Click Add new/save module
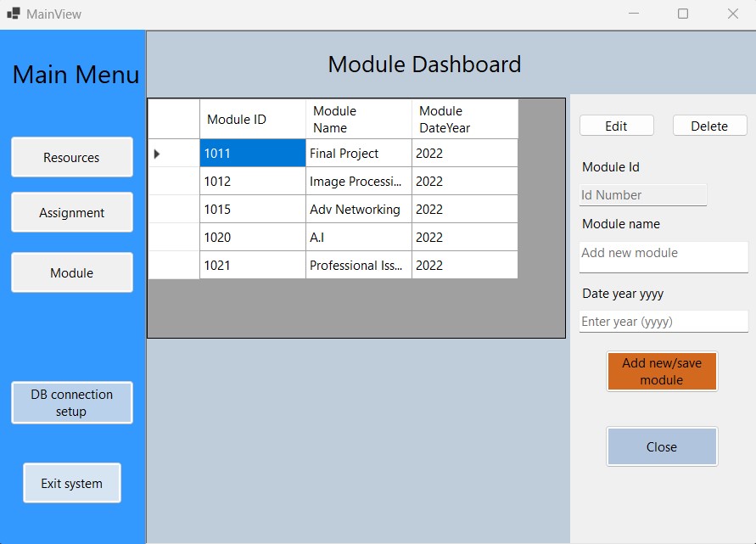This screenshot has height=544, width=756. [x=662, y=371]
